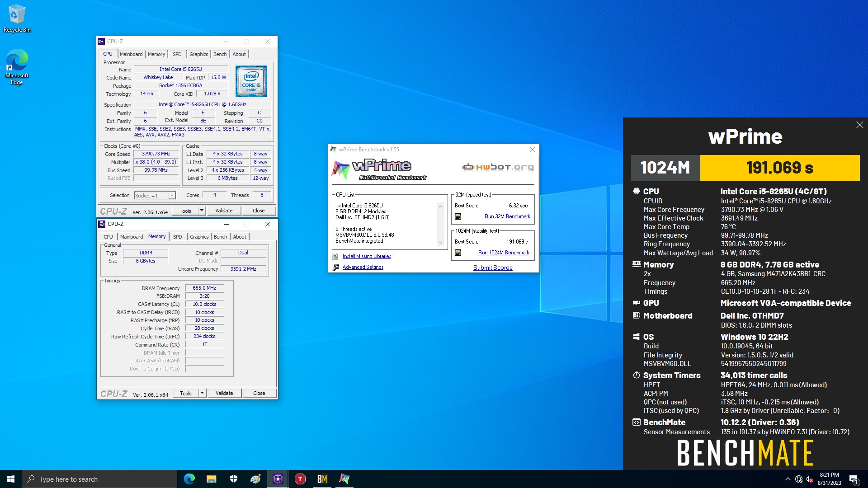This screenshot has height=488, width=868.
Task: Show hidden tray icons chevron
Action: (788, 479)
